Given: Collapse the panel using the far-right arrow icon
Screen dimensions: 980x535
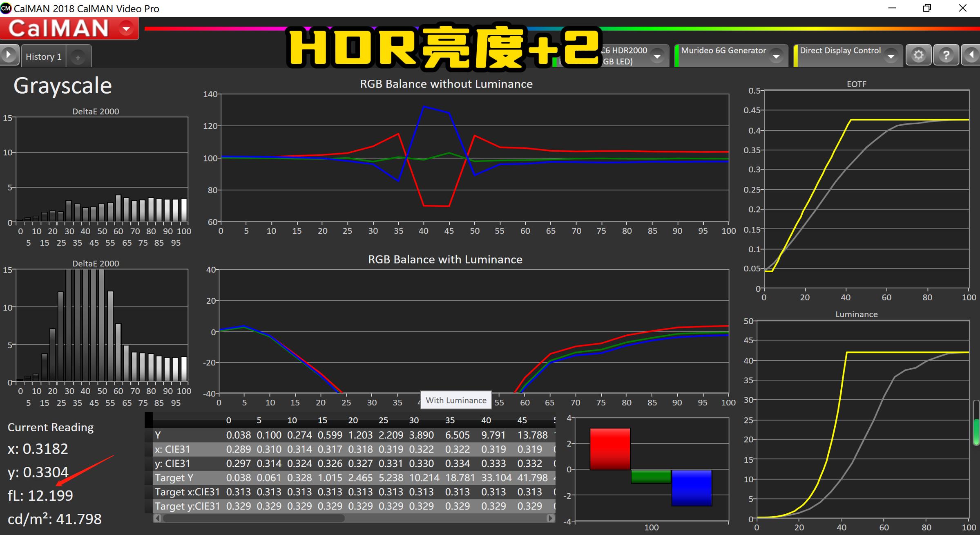Looking at the screenshot, I should (x=972, y=54).
